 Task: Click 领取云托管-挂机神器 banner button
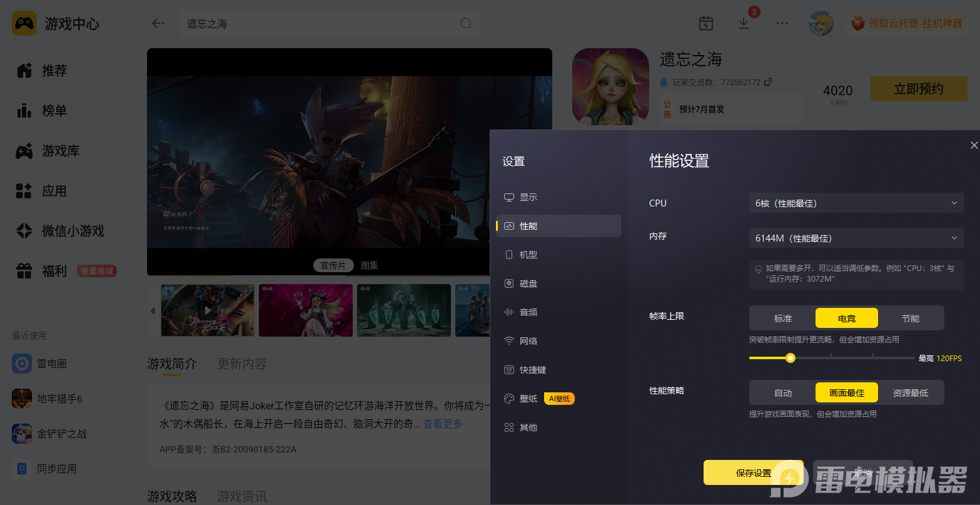point(907,24)
